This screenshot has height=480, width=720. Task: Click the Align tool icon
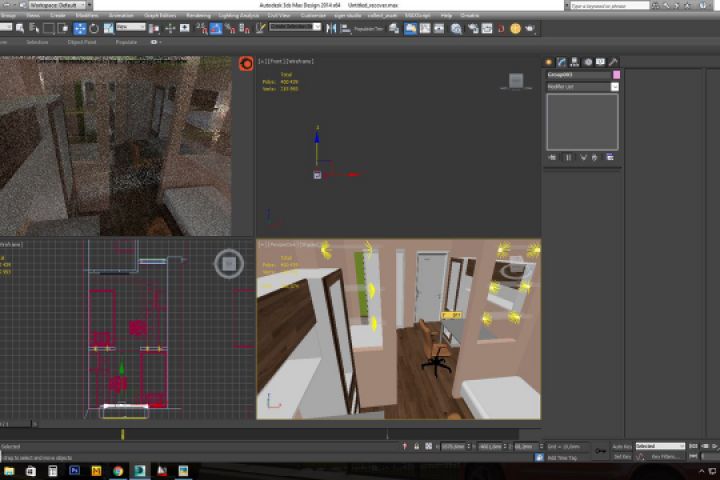345,28
